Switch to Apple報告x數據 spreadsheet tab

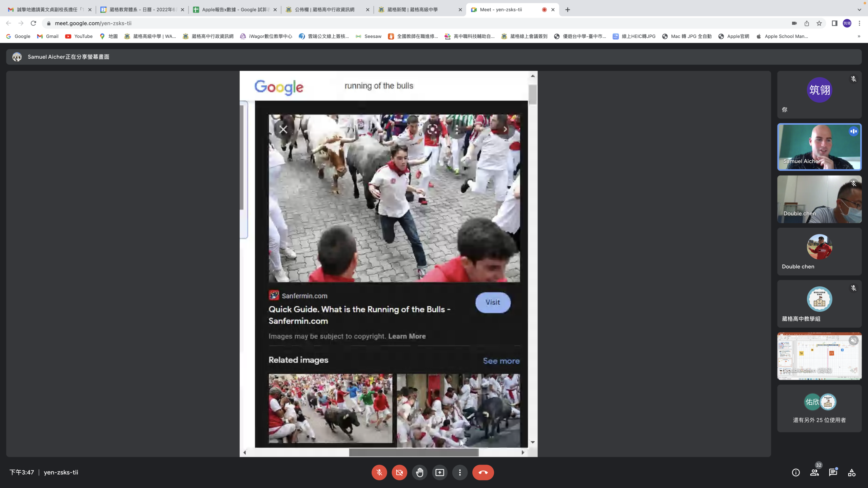coord(234,9)
